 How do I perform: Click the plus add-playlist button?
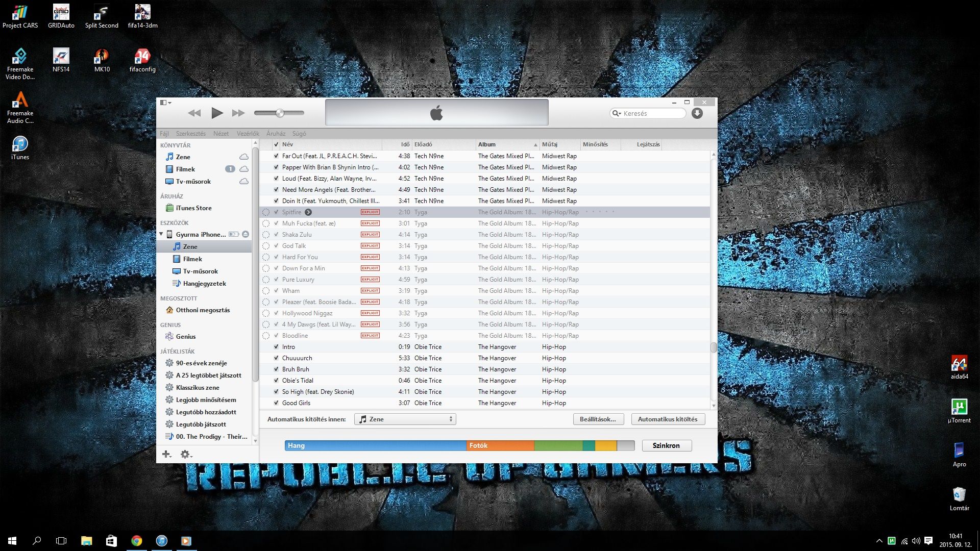coord(166,454)
